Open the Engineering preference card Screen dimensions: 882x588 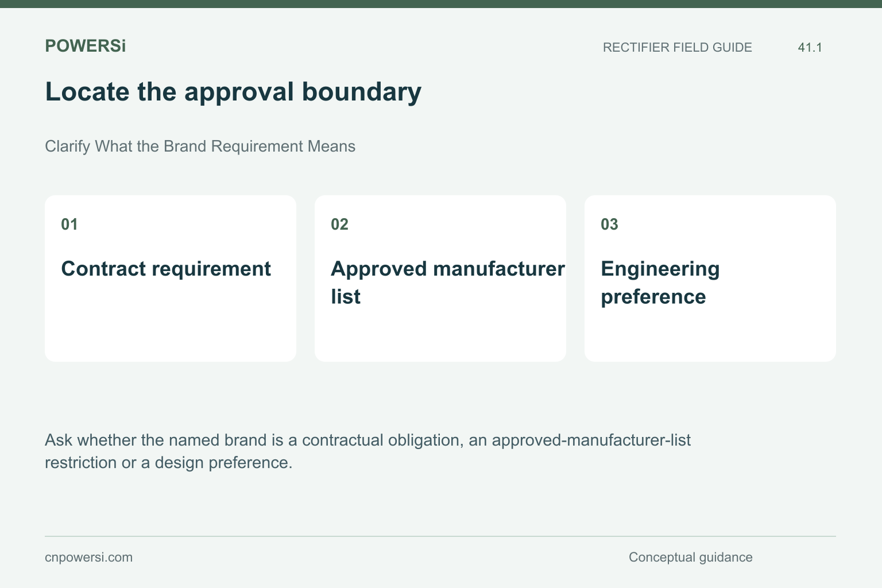click(x=710, y=278)
